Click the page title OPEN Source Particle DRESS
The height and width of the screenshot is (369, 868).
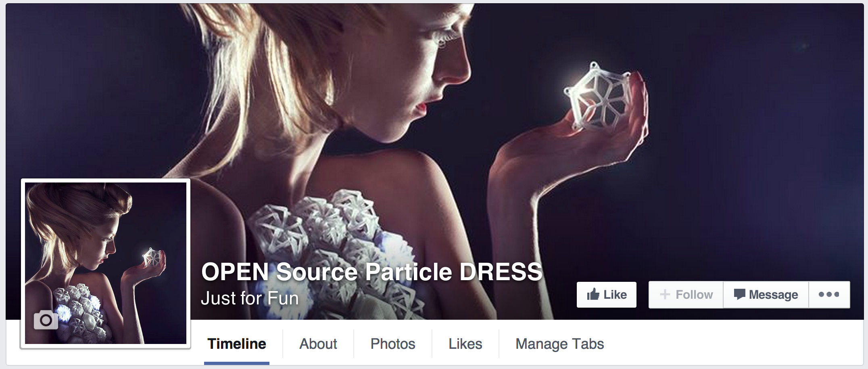click(x=371, y=272)
